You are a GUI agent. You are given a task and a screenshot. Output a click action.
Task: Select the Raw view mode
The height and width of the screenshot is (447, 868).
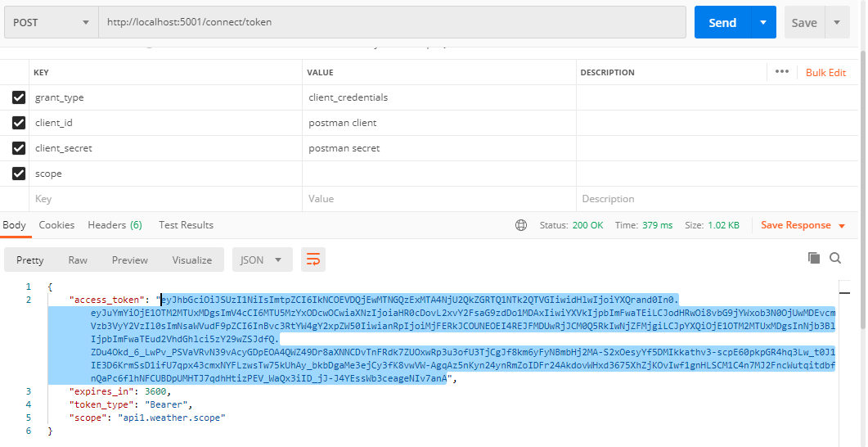(x=78, y=260)
